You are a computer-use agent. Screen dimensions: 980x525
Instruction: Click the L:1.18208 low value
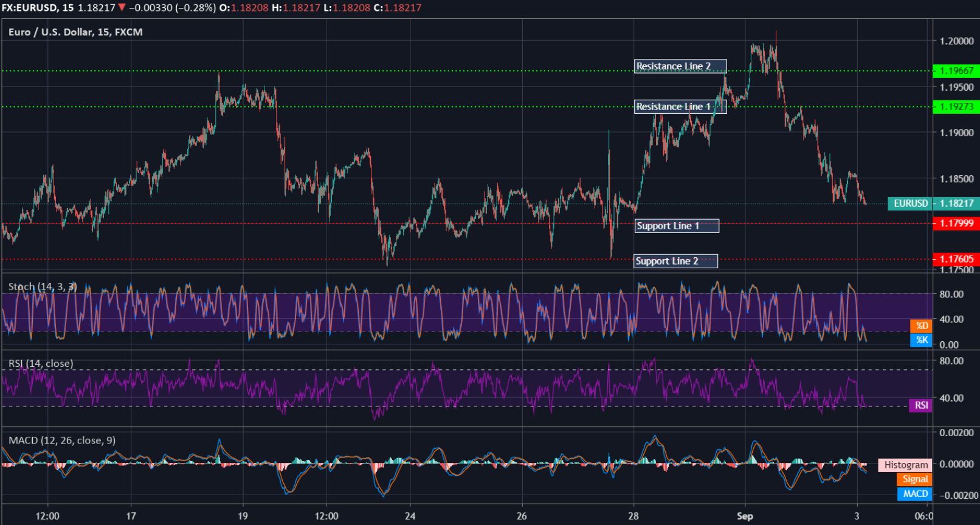(347, 8)
